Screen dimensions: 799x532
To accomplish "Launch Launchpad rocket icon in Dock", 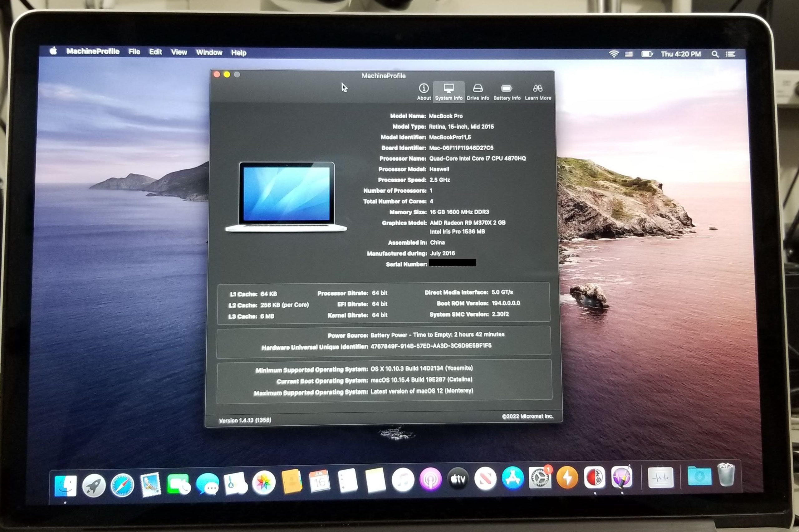I will tap(94, 486).
